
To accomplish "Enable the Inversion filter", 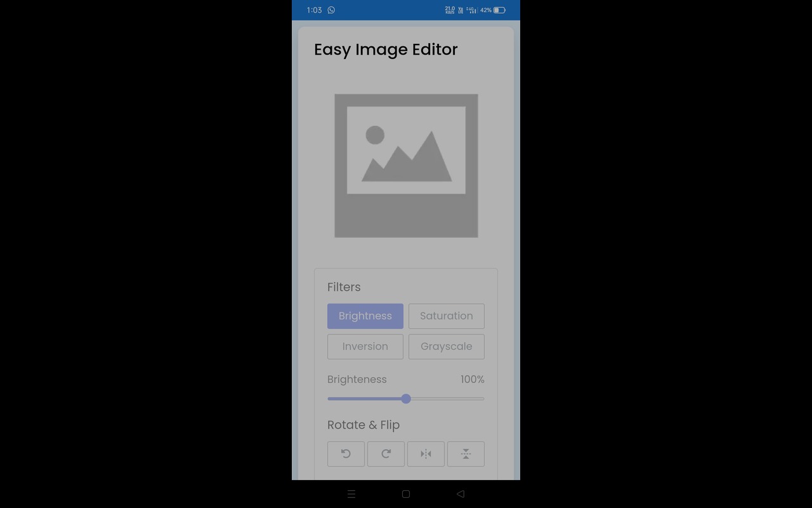I will [x=365, y=346].
